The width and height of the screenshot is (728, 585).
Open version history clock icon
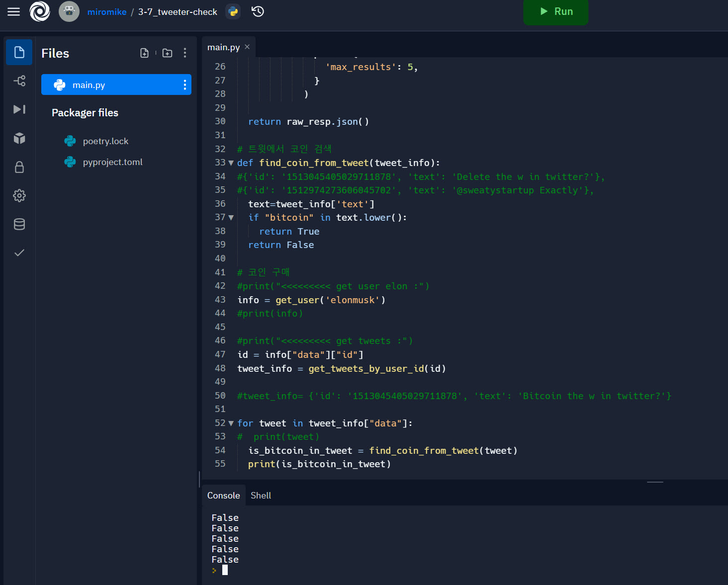[258, 11]
